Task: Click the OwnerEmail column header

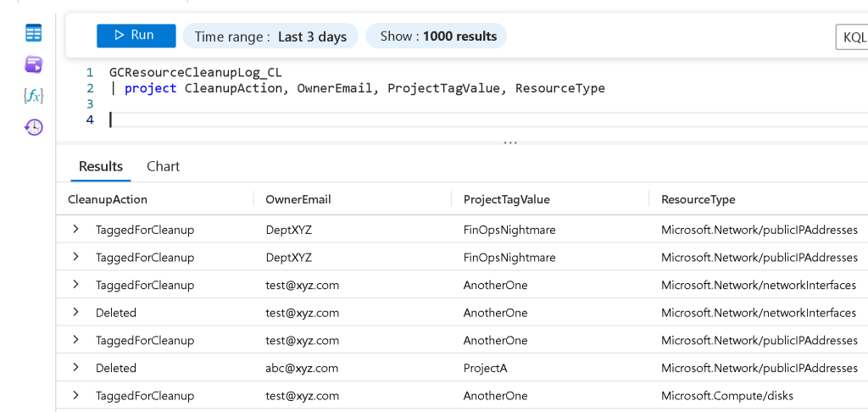Action: point(298,199)
